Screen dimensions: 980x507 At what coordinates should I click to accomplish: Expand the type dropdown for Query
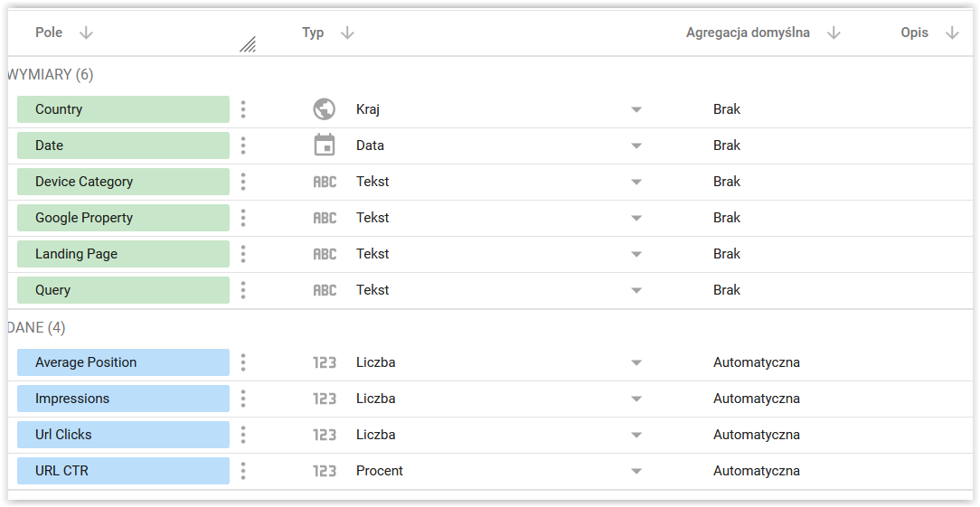click(636, 291)
